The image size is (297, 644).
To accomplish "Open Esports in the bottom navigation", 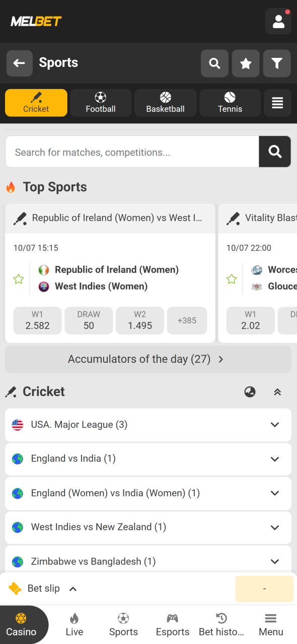I will (173, 625).
